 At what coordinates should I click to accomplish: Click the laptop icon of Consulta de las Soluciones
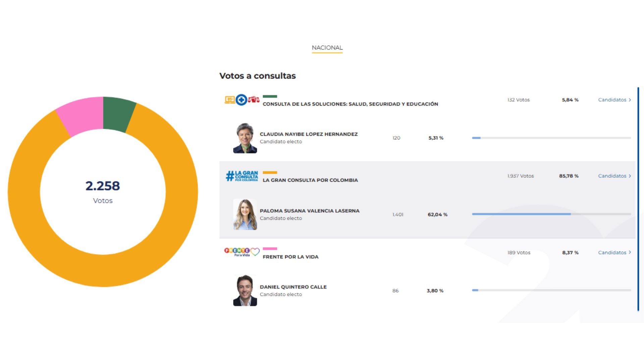[x=229, y=100]
